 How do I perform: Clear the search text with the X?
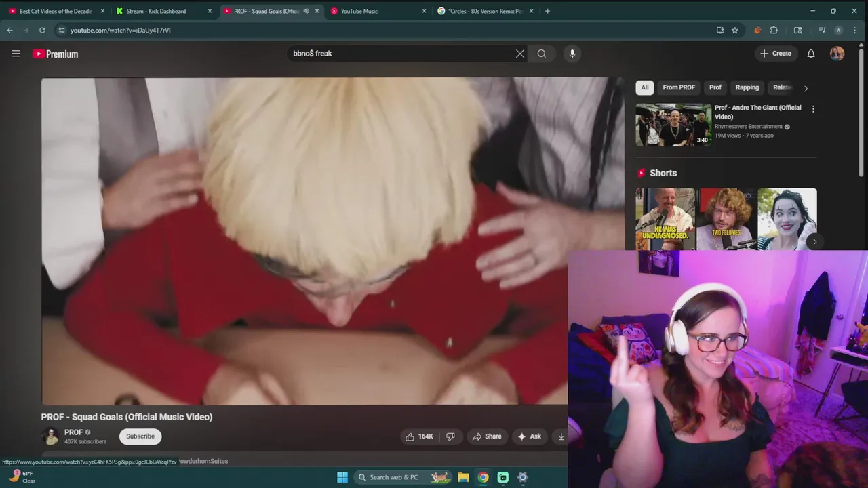(x=520, y=54)
